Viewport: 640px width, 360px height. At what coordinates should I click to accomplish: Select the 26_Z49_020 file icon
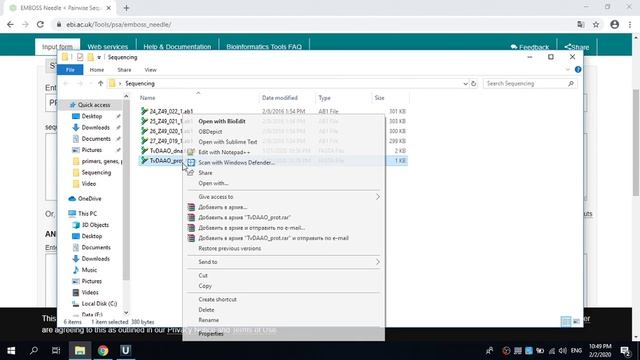coord(144,131)
